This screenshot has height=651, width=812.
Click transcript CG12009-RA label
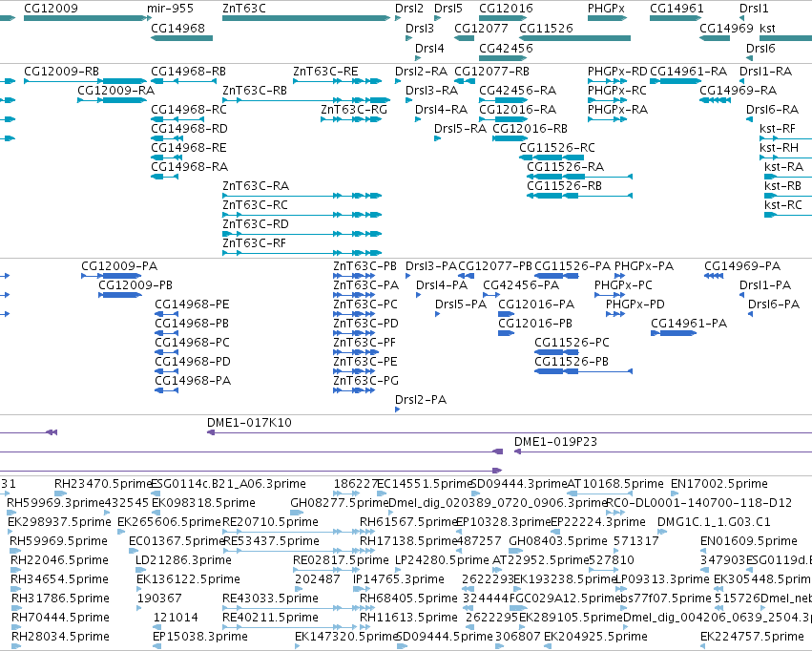[x=116, y=90]
